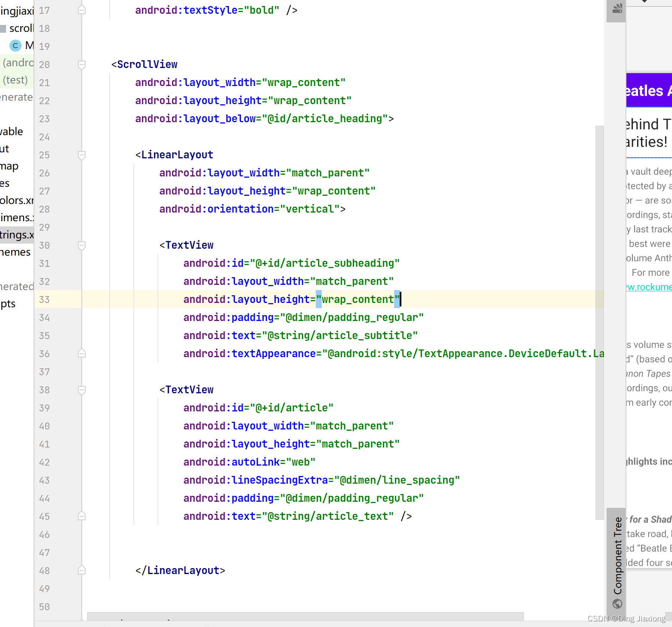The width and height of the screenshot is (672, 627).
Task: Select the (andro package entry in project tree
Action: 18,63
